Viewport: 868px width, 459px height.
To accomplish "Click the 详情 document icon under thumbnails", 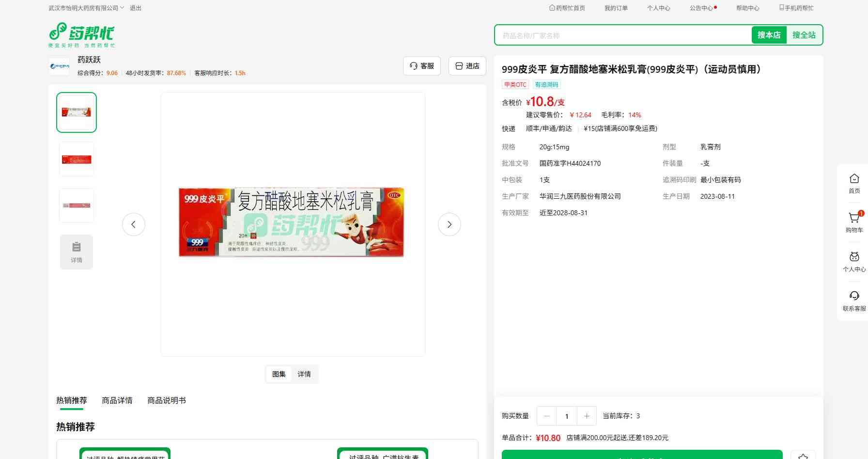I will 77,252.
